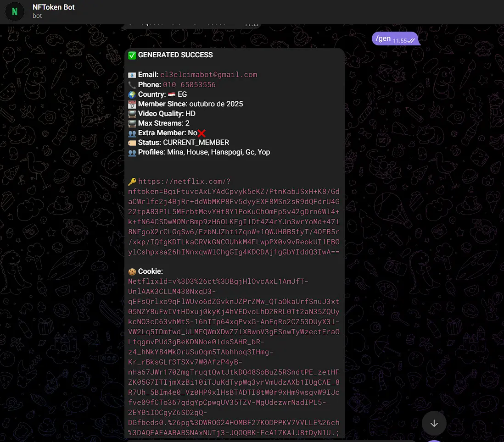
Task: Click the 'bot' subtitle under chat name
Action: (x=37, y=16)
